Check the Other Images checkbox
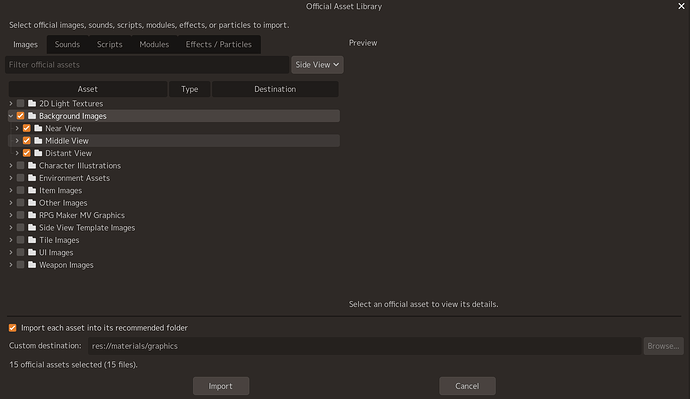The width and height of the screenshot is (690, 399). click(20, 203)
